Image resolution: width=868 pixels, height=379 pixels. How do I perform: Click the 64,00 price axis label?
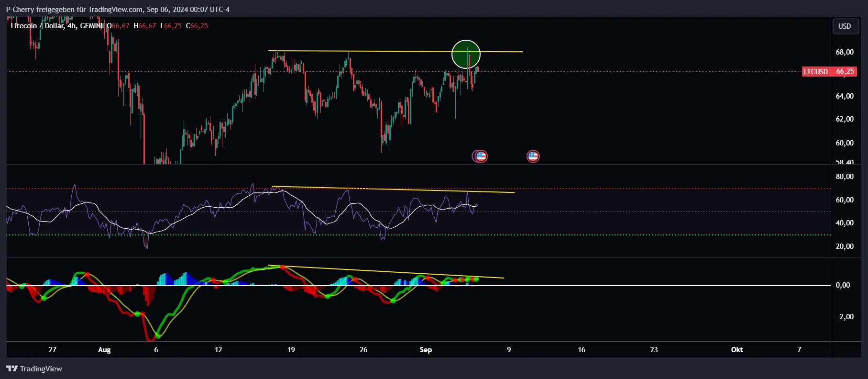tap(845, 96)
